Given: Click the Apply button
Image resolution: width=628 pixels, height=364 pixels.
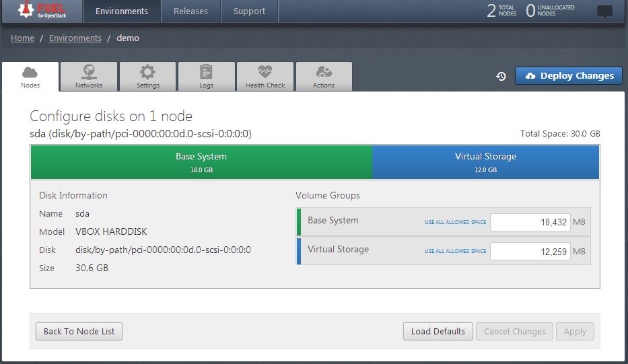Looking at the screenshot, I should 575,332.
